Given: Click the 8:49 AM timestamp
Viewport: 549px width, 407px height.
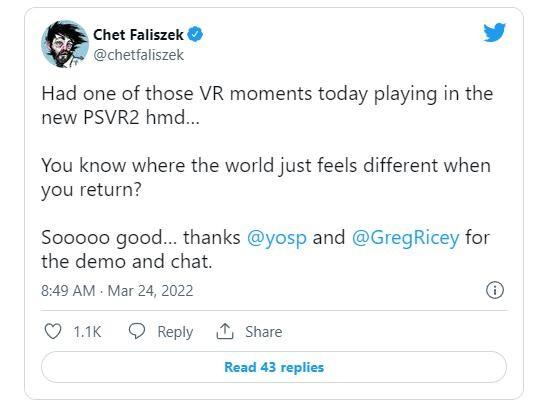Looking at the screenshot, I should (68, 291).
